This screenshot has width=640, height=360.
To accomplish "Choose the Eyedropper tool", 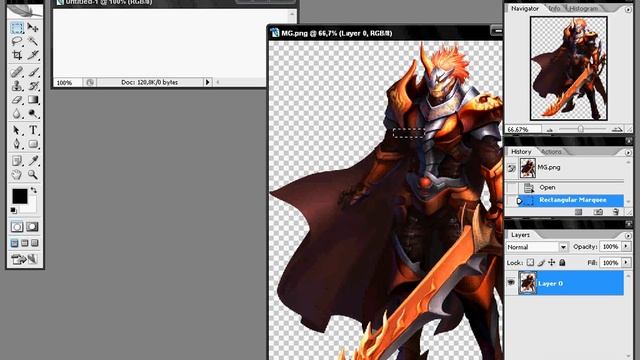I will (x=33, y=161).
